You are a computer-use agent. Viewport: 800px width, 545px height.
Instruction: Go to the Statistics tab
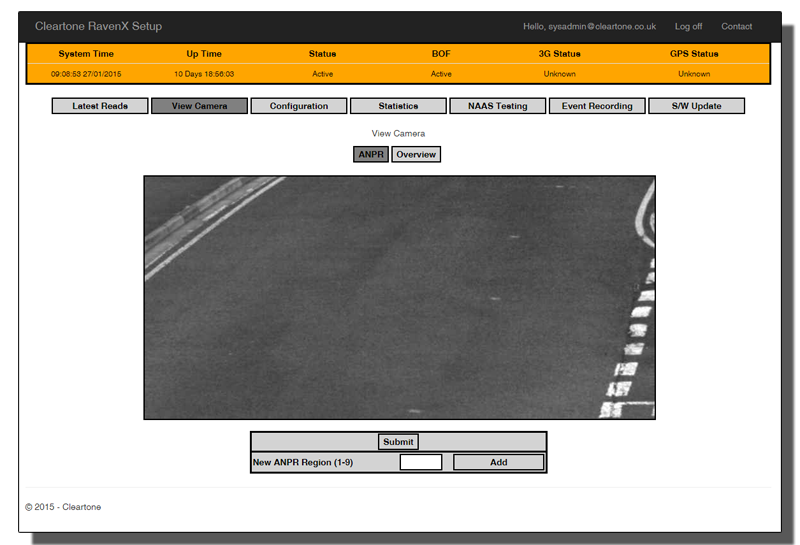[x=398, y=106]
